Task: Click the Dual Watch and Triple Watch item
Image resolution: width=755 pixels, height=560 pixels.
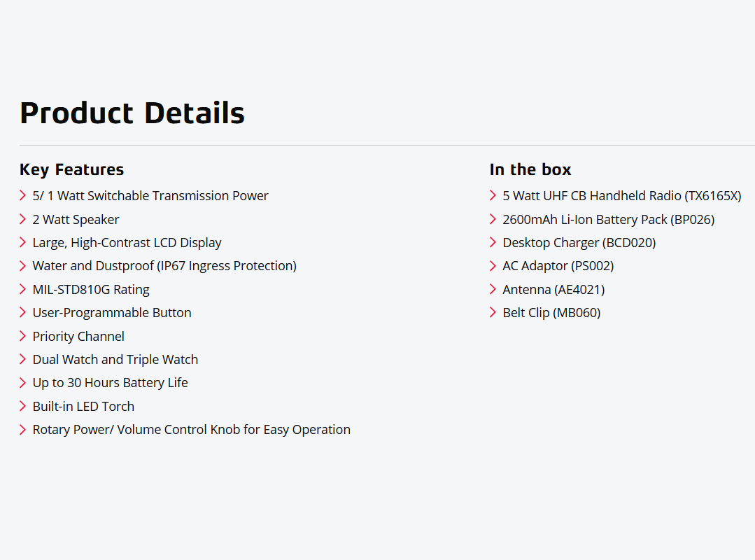Action: click(115, 360)
